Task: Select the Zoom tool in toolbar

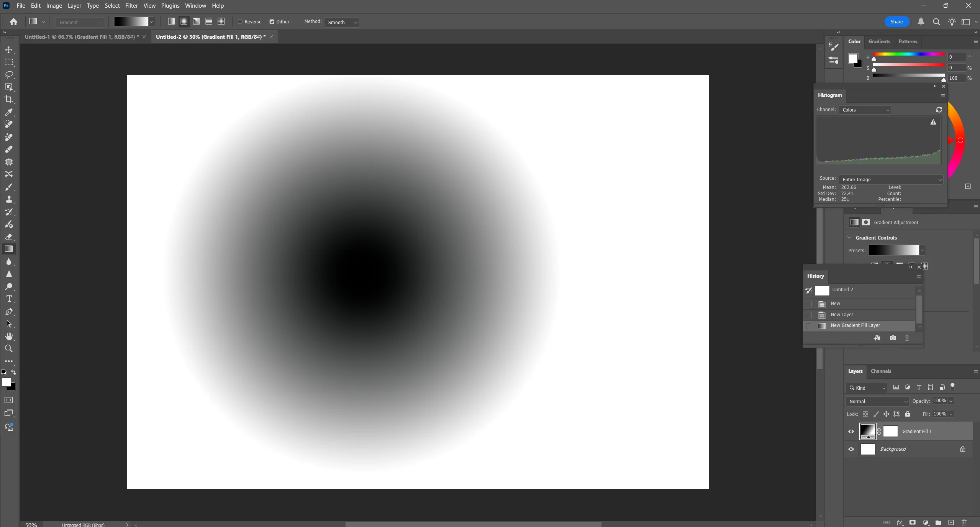Action: [9, 349]
